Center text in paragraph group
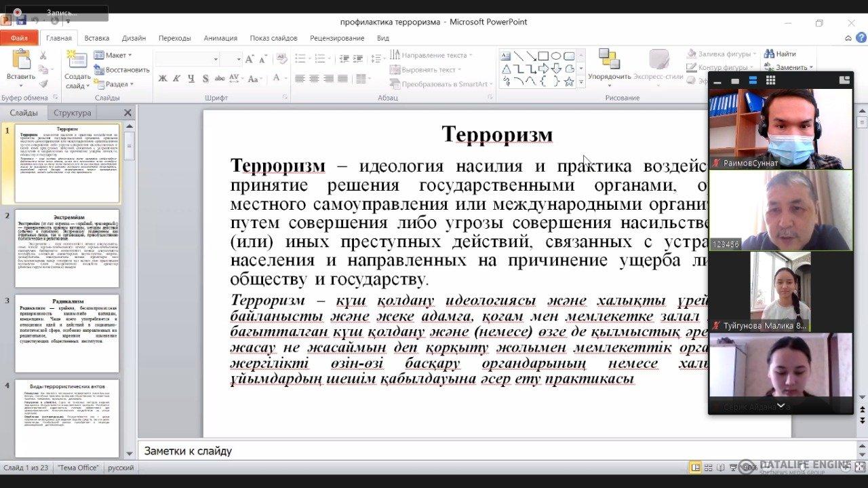The height and width of the screenshot is (488, 868). point(314,79)
